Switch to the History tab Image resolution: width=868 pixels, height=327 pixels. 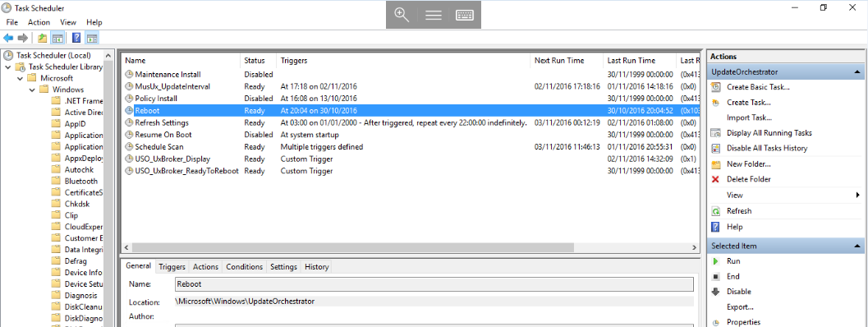[317, 267]
